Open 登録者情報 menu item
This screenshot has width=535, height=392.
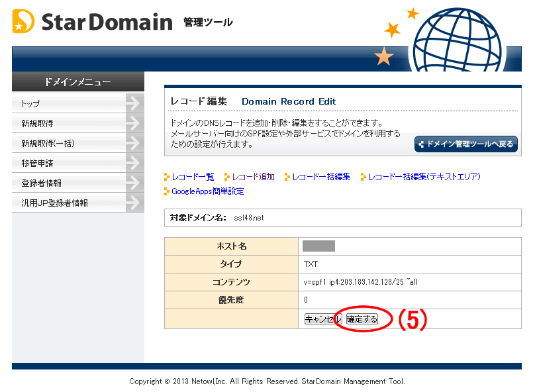[77, 183]
